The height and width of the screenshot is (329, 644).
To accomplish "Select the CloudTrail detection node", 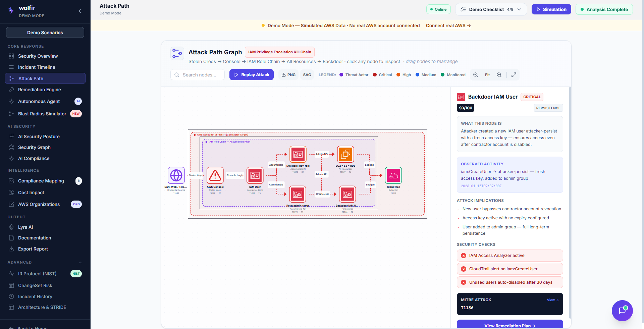I will tap(393, 175).
